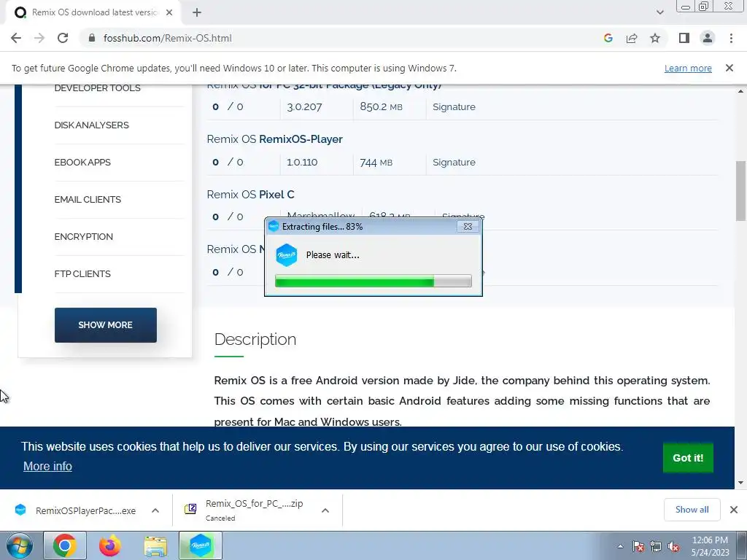Accept cookies with Got it! button
This screenshot has height=560, width=747.
tap(687, 458)
